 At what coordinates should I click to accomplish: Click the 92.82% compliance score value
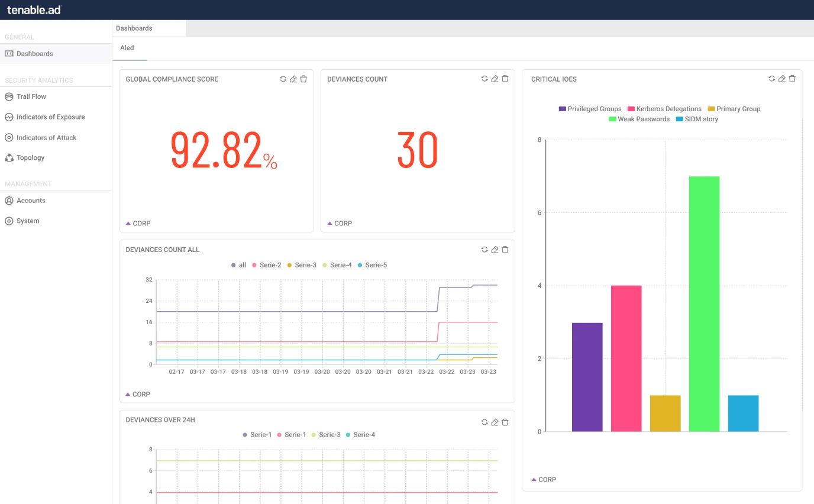[x=224, y=150]
